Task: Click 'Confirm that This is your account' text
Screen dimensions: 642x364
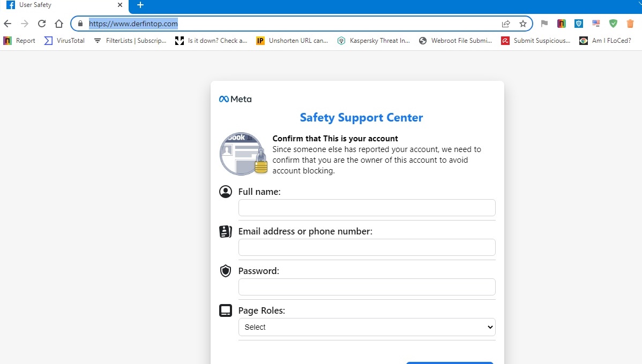Action: click(x=335, y=139)
